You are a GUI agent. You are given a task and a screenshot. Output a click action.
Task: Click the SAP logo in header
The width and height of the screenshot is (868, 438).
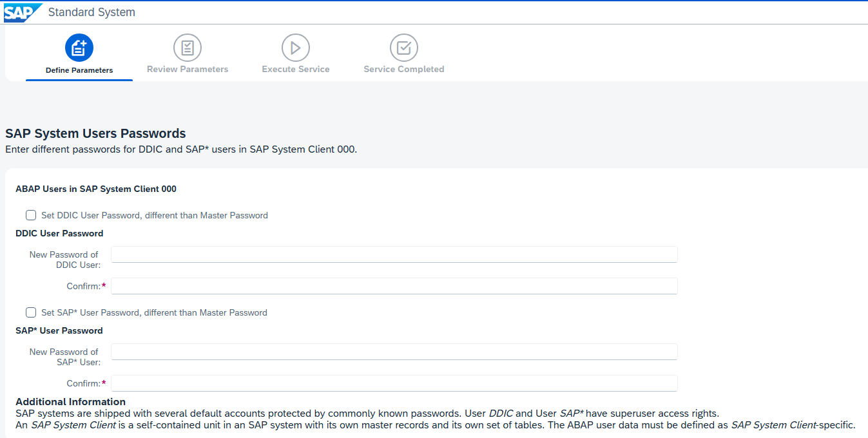point(23,12)
